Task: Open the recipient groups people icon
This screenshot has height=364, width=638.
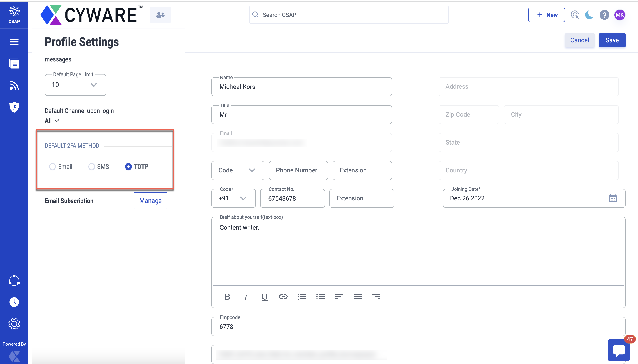Action: coord(160,15)
